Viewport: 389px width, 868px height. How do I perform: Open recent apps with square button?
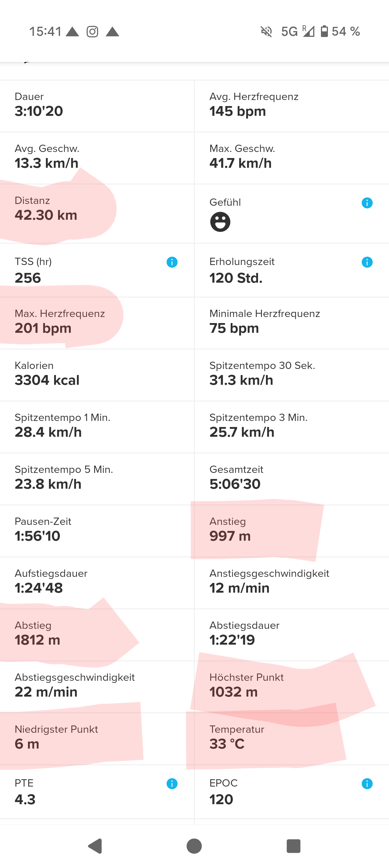tap(293, 846)
